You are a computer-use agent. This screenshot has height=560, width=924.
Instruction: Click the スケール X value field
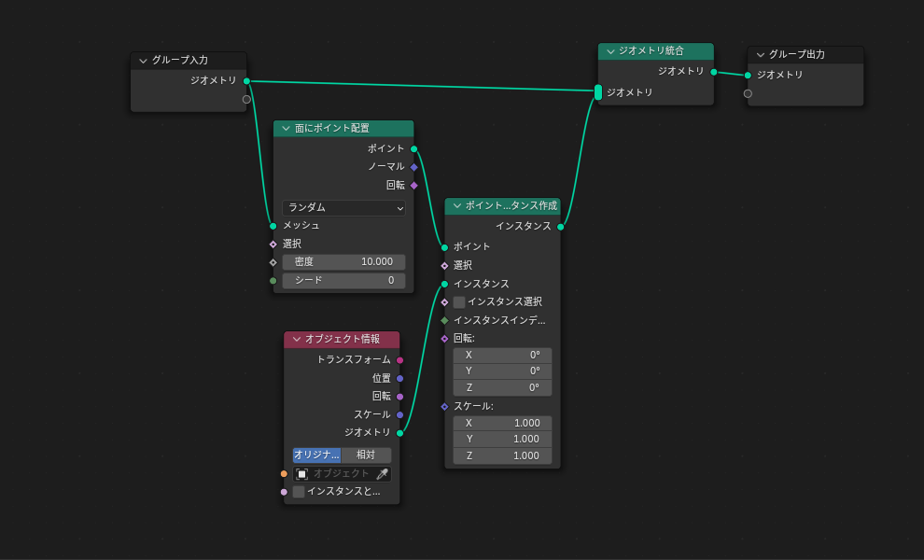pos(502,423)
